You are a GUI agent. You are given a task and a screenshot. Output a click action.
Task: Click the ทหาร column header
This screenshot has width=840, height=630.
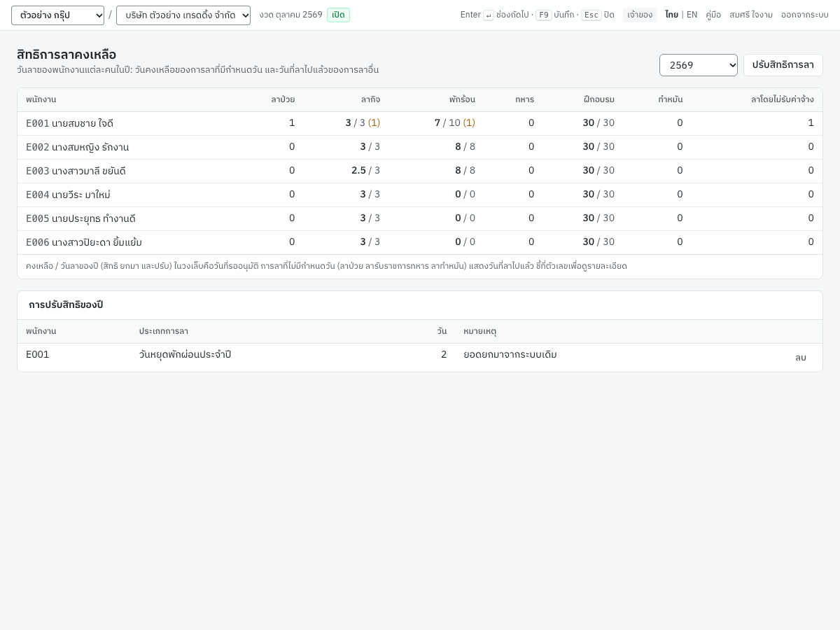pos(524,99)
